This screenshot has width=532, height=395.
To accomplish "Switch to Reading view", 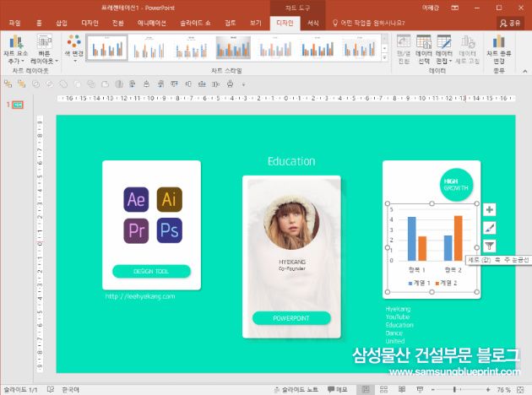I will pos(402,390).
